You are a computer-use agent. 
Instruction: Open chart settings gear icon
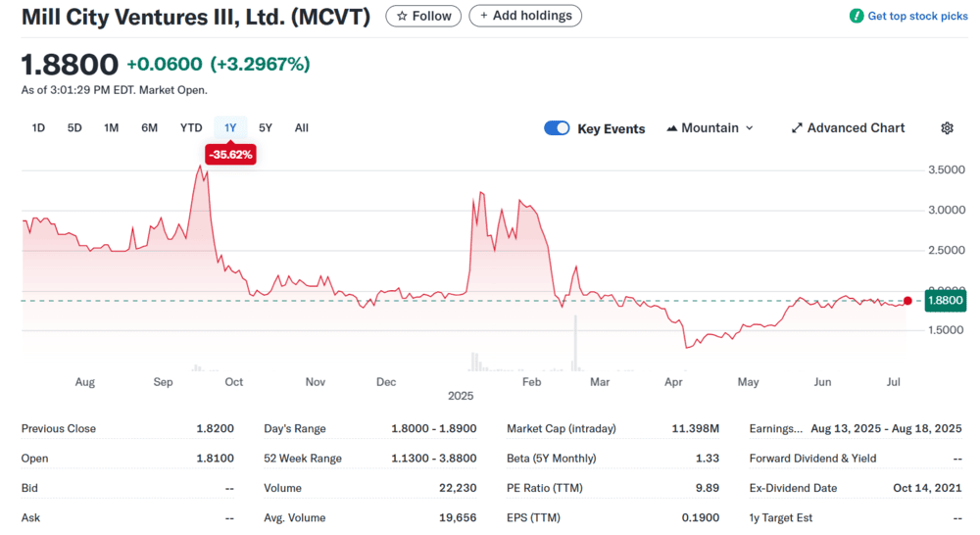[x=947, y=128]
